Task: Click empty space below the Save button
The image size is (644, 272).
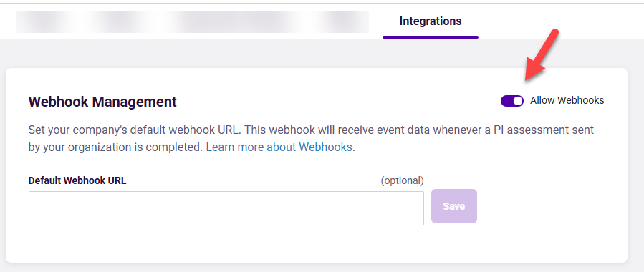Action: [x=454, y=244]
